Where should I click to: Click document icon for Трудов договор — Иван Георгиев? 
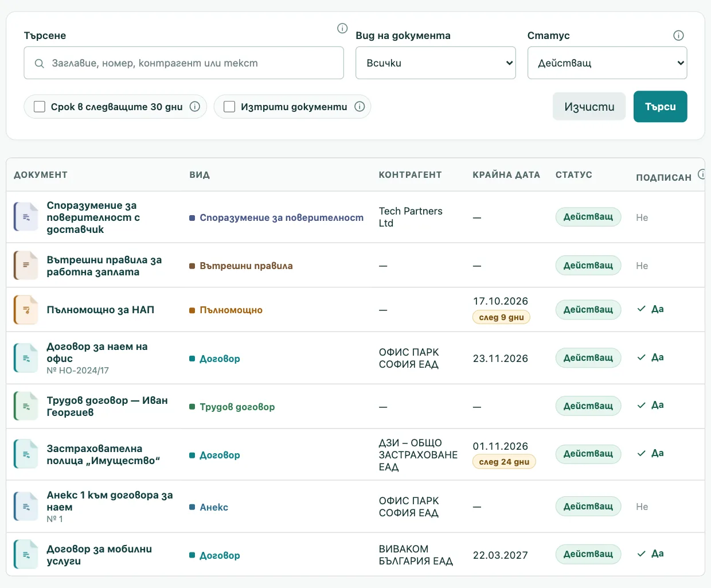(x=26, y=406)
